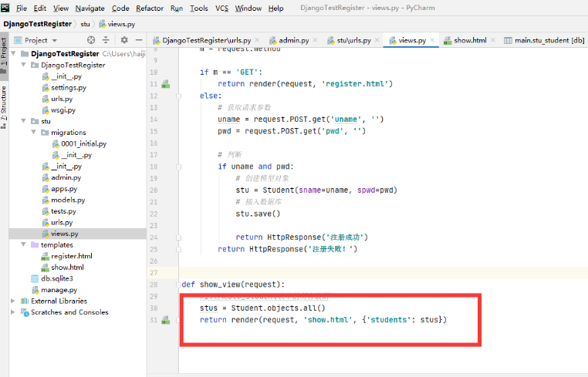Select stu admin.py in project tree
The image size is (588, 377).
click(66, 177)
